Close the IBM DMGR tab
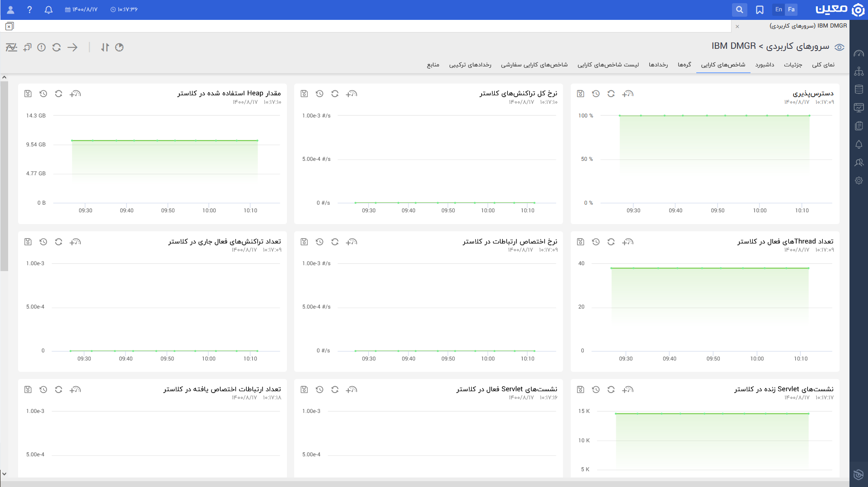The image size is (868, 487). coord(737,26)
